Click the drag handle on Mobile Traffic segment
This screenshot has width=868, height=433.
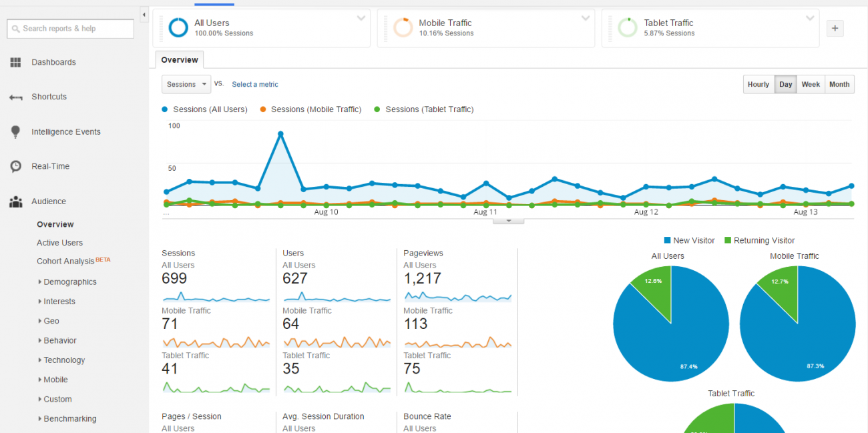point(385,29)
